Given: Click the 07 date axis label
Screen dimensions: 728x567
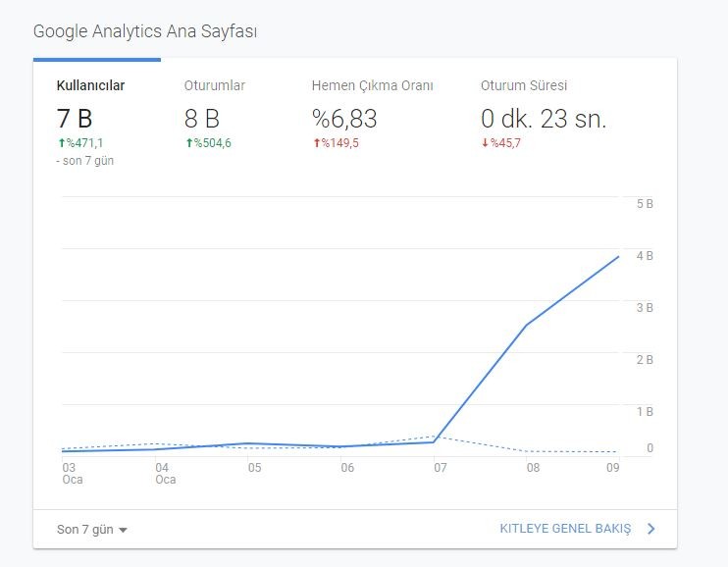Looking at the screenshot, I should [441, 468].
